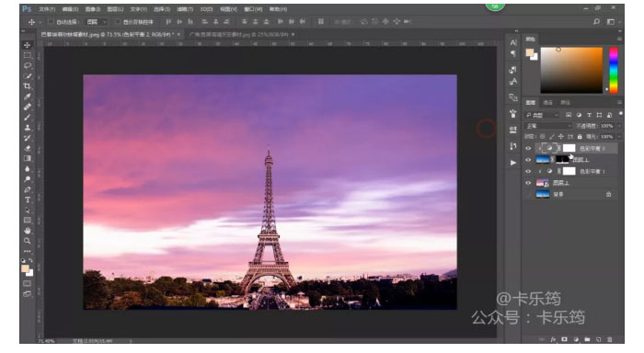
Task: Select the History Brush tool
Action: point(28,138)
